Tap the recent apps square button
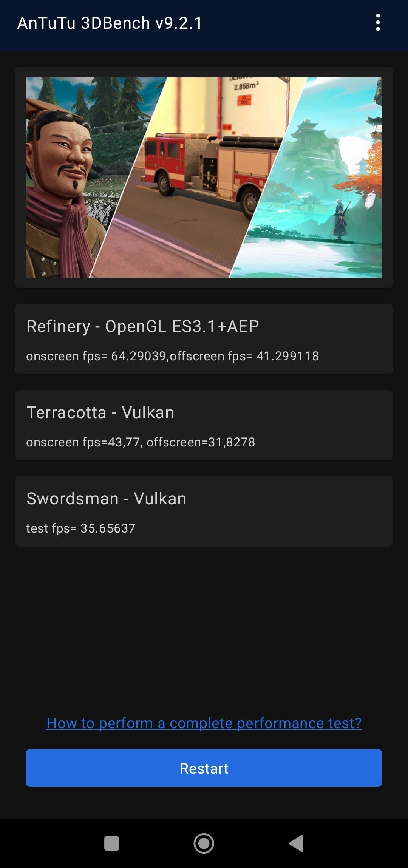The image size is (408, 868). coord(111,843)
